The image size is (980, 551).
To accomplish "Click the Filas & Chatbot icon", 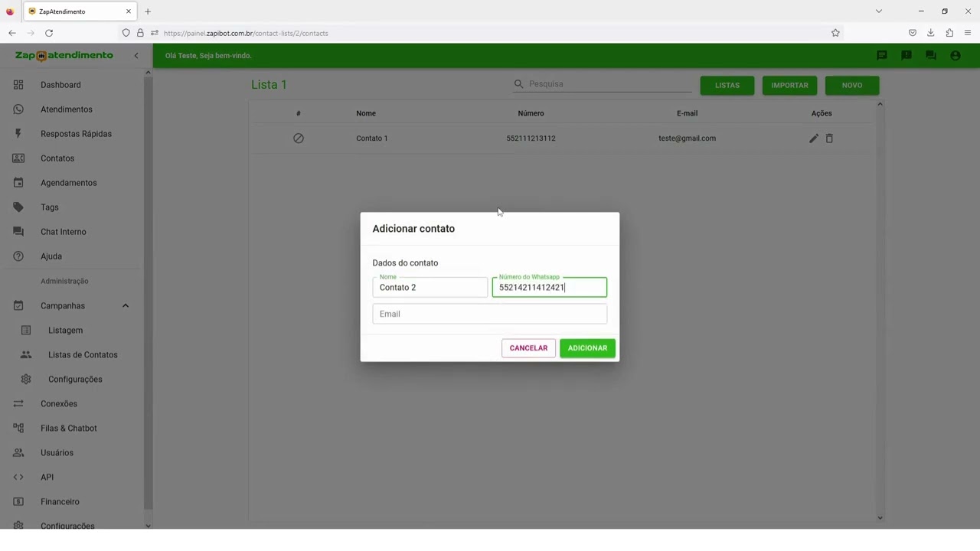I will coord(18,429).
